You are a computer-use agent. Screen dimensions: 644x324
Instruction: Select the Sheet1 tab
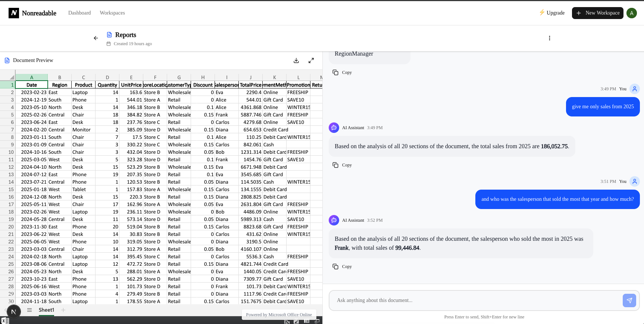(46, 310)
